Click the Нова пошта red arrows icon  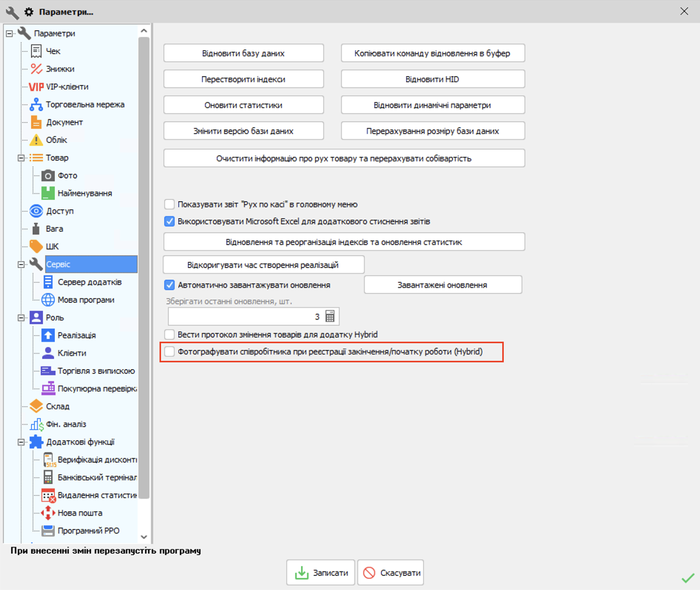[x=48, y=513]
